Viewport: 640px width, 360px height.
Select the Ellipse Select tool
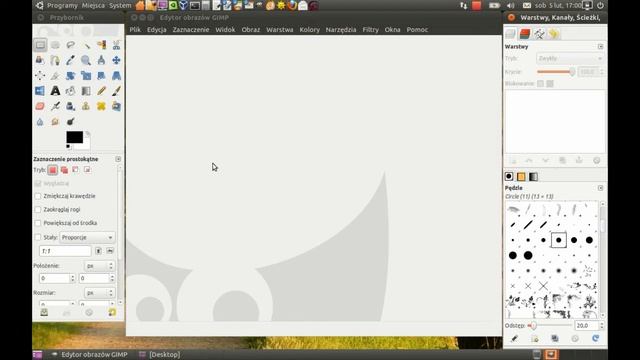pyautogui.click(x=55, y=45)
